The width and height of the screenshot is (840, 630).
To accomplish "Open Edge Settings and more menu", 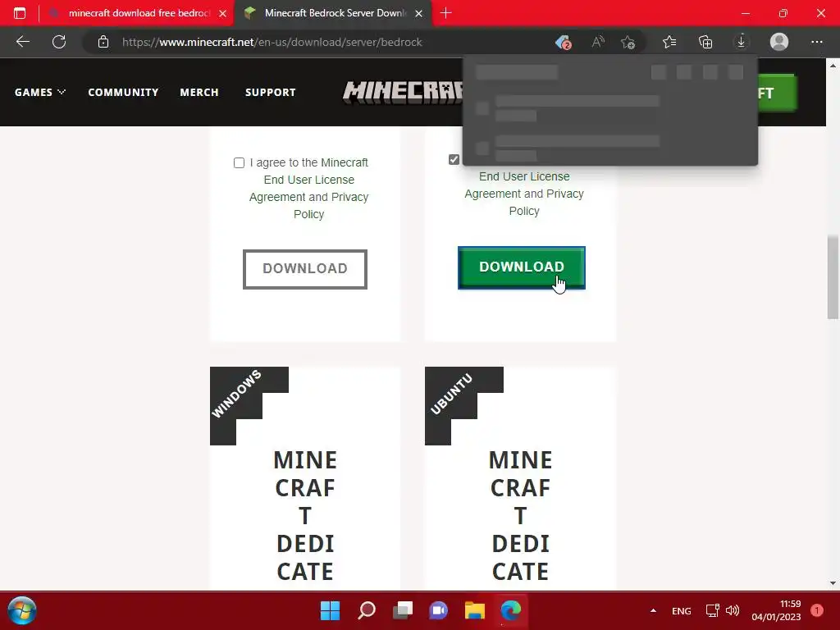I will (x=816, y=42).
